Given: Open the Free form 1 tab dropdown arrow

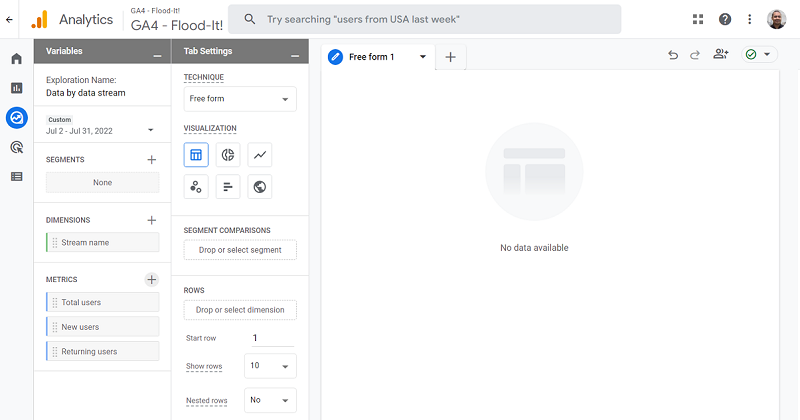Looking at the screenshot, I should click(x=422, y=57).
